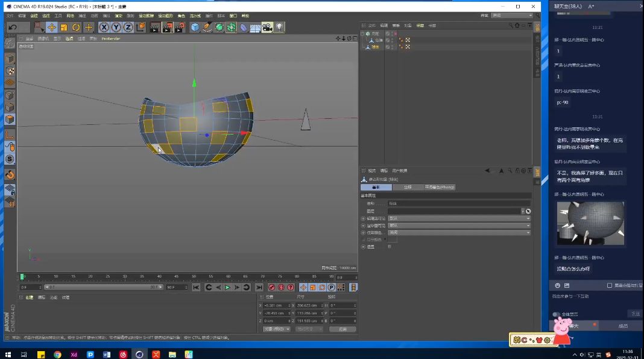Click the Camera object icon
The image size is (644, 359).
tap(267, 27)
